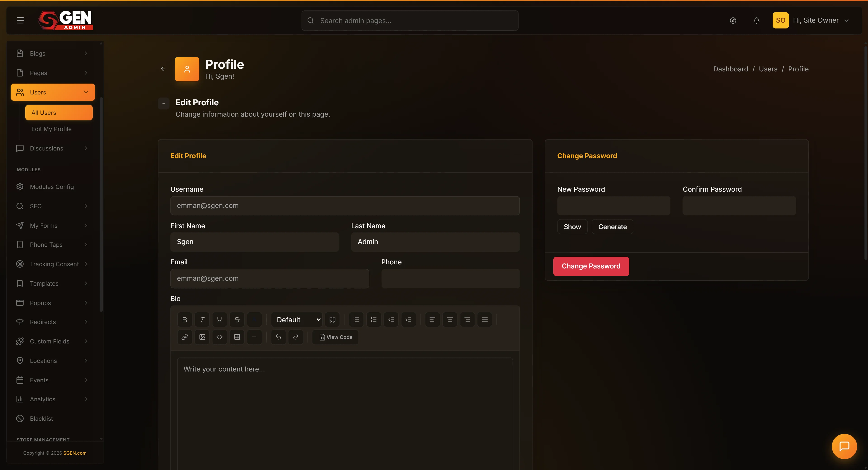The width and height of the screenshot is (868, 470).
Task: Expand the Phone Taps sidebar menu
Action: (x=53, y=244)
